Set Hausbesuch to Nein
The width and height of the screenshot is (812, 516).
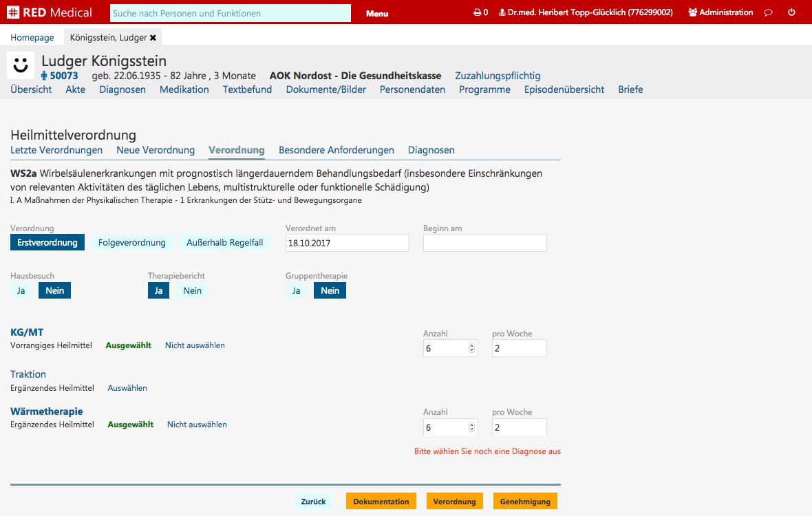[55, 291]
